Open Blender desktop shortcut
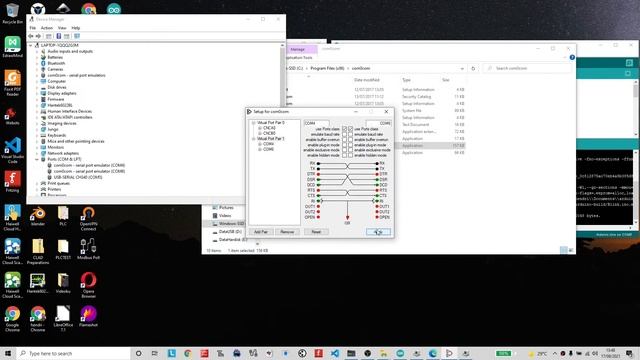This screenshot has width=640, height=360. (x=38, y=216)
